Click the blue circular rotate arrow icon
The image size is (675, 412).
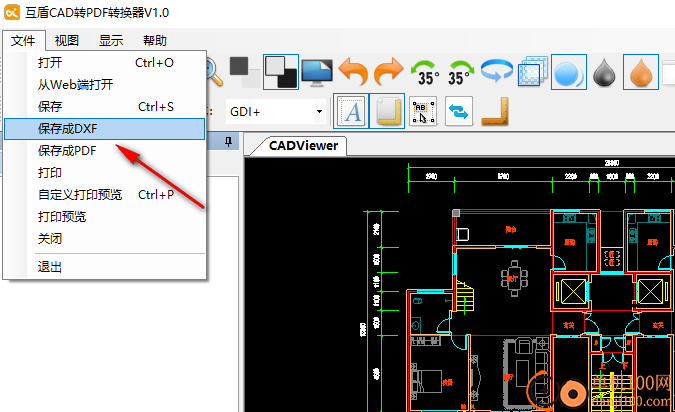pos(497,71)
